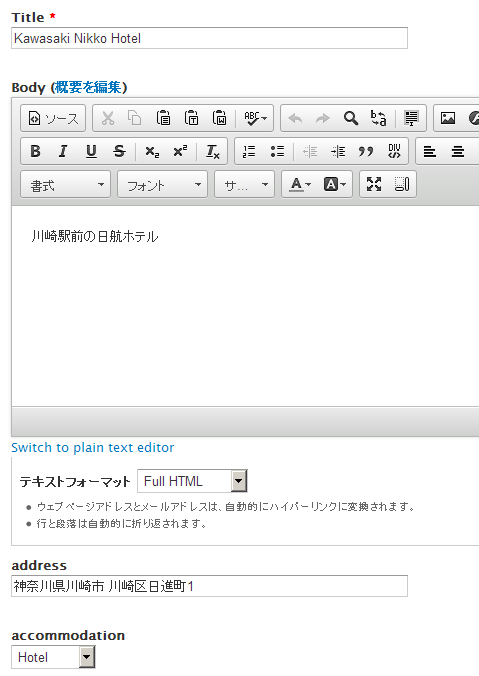479x676 pixels.
Task: Click the 概要を編集 link
Action: click(88, 88)
